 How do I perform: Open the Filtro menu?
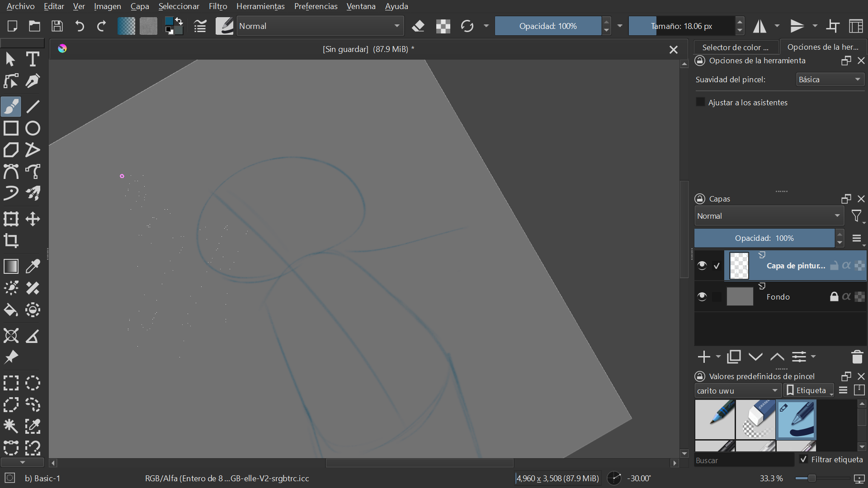(217, 6)
